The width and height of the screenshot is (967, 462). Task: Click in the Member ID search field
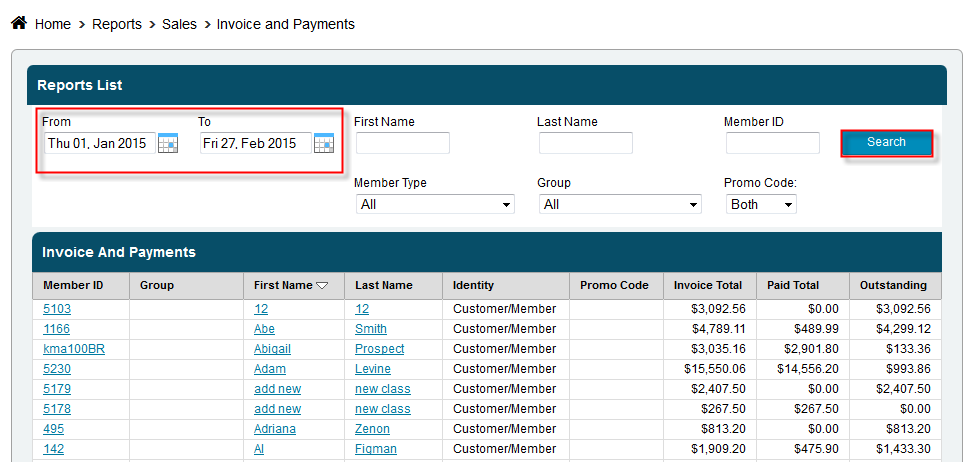point(772,143)
